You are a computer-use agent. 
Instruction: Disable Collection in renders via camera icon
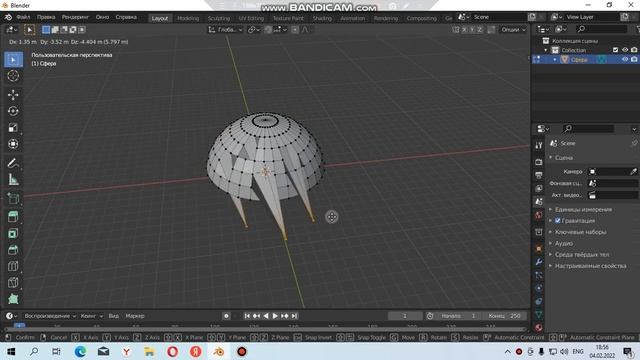634,50
